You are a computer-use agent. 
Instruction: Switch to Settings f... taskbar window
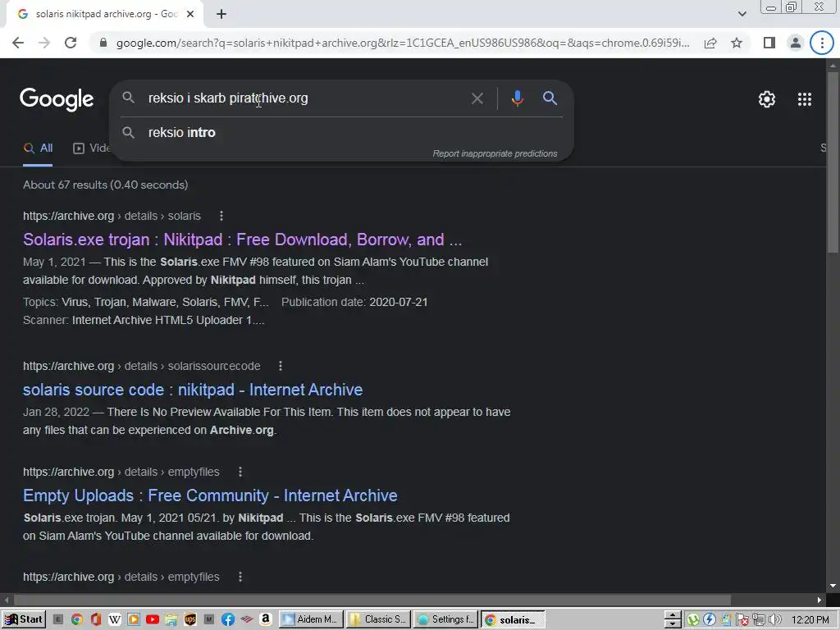(445, 619)
